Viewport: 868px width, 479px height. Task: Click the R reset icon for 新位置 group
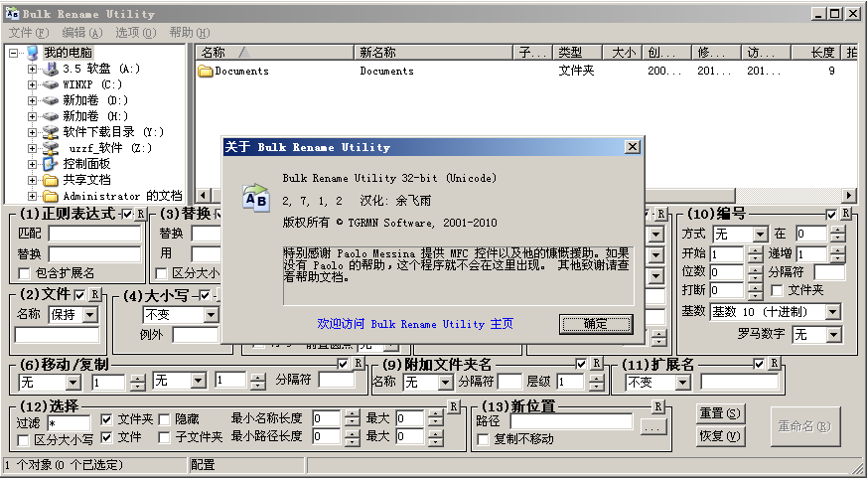[657, 406]
